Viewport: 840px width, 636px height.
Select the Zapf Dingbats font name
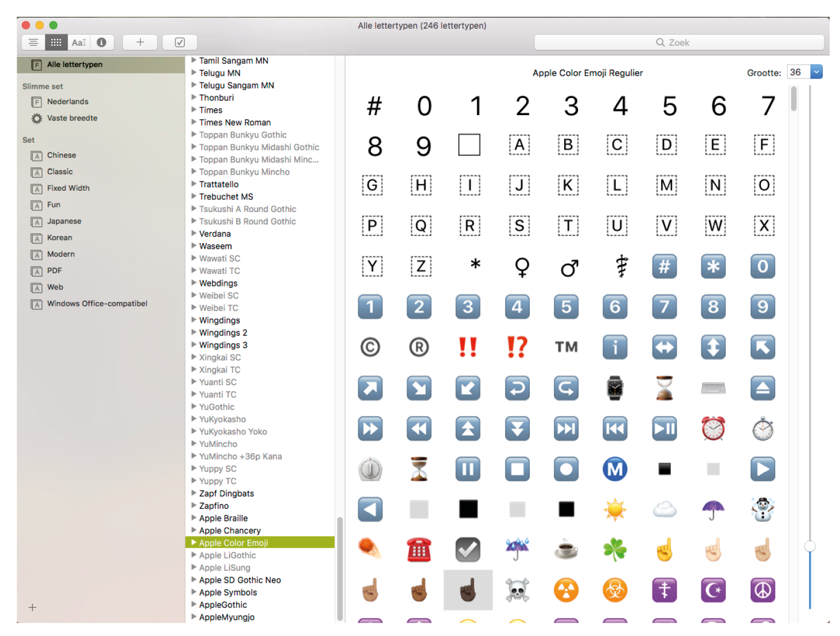[x=226, y=493]
